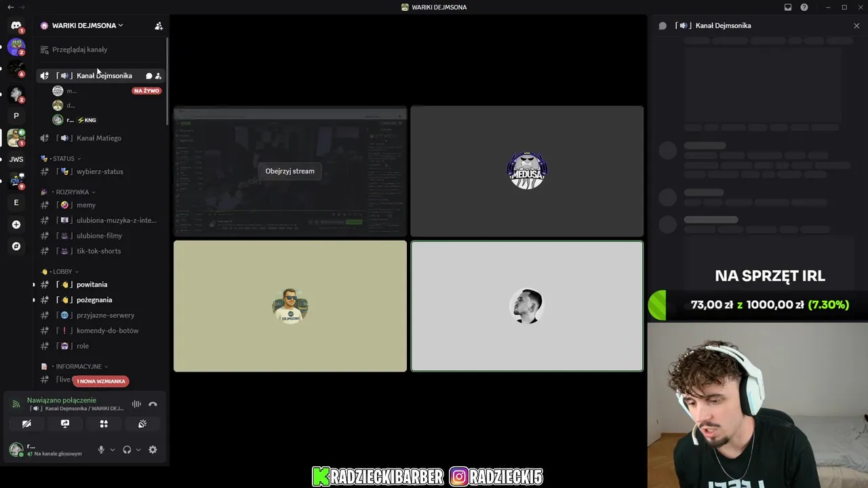868x488 pixels.
Task: Open the role channel
Action: [100, 346]
